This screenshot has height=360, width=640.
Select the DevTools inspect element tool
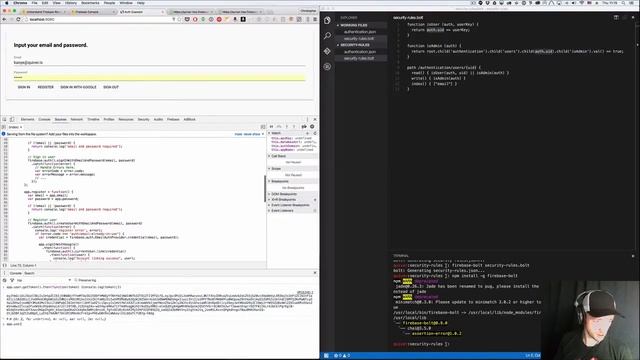4,119
